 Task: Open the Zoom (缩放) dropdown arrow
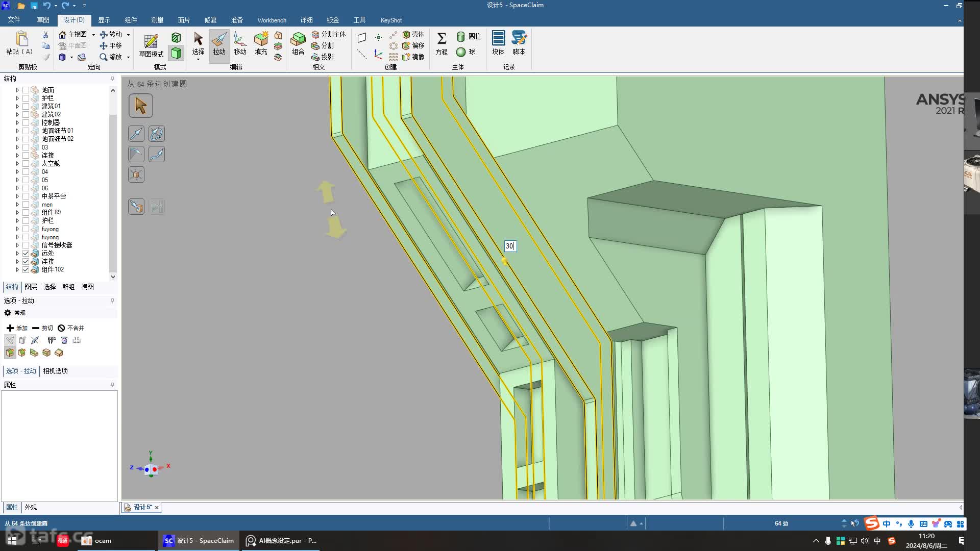pyautogui.click(x=128, y=57)
